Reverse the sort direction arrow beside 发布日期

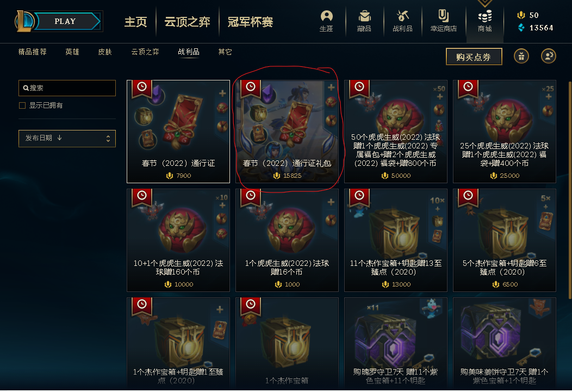[59, 138]
